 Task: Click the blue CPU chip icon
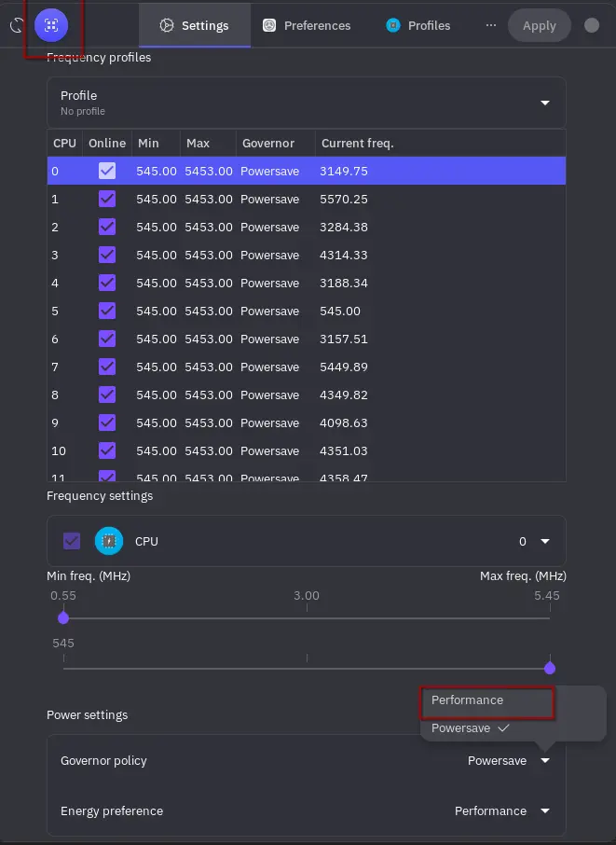point(109,541)
